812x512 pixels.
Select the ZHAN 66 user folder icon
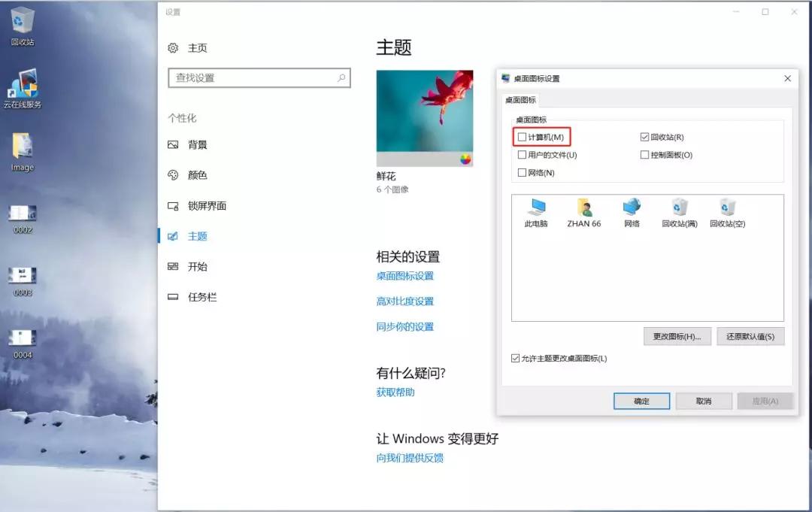[x=584, y=213]
